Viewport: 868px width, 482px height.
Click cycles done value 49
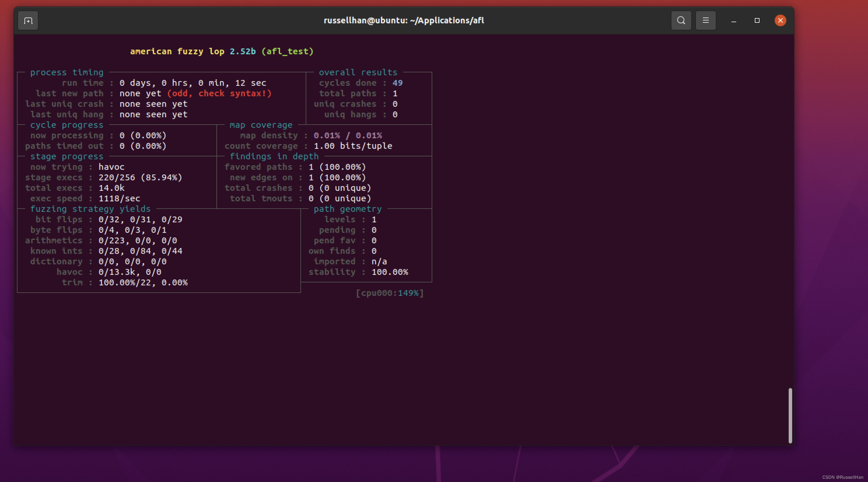(398, 83)
